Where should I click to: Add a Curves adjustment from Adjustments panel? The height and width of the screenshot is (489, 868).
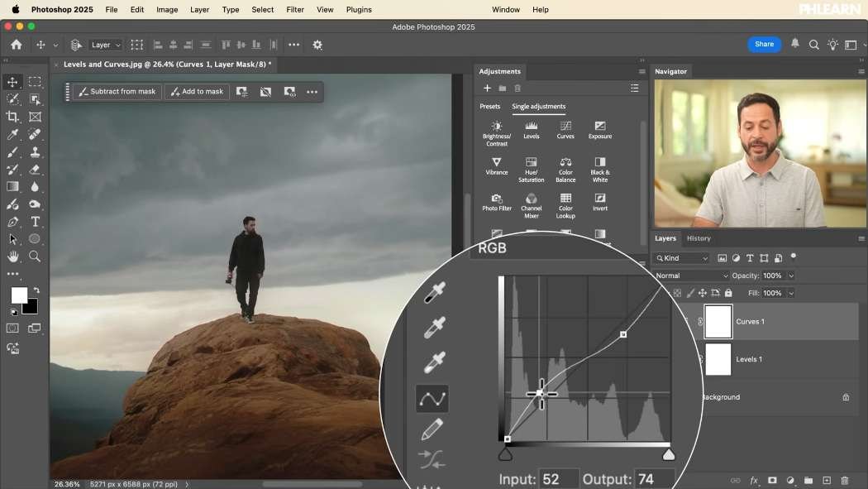565,130
